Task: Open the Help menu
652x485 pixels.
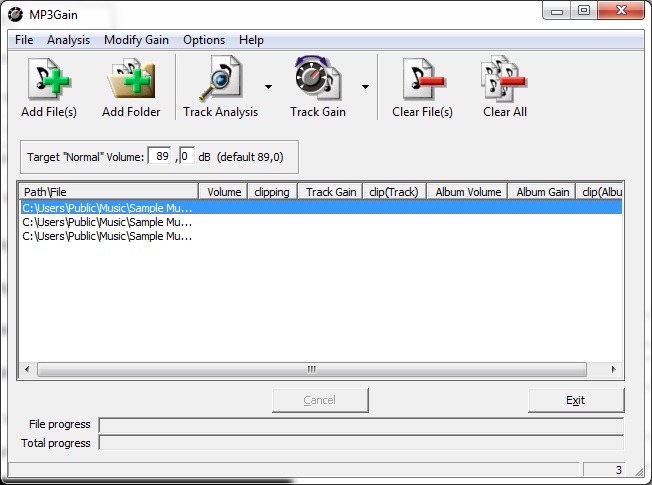Action: pyautogui.click(x=251, y=40)
